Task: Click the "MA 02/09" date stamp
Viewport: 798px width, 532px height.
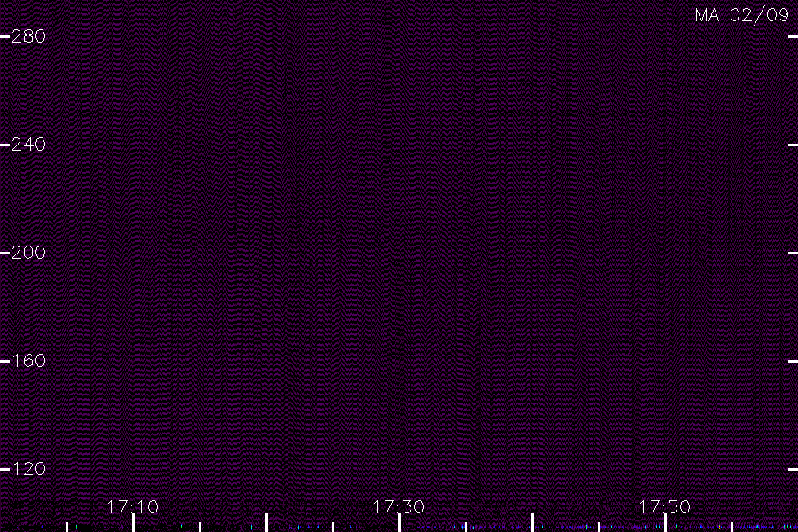Action: click(742, 15)
